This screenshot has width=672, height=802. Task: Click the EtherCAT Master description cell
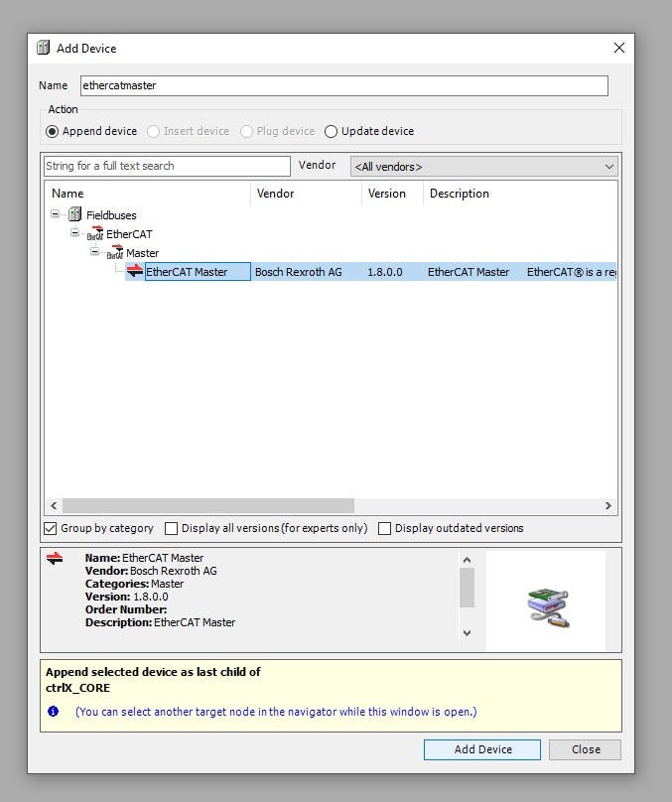coord(468,272)
